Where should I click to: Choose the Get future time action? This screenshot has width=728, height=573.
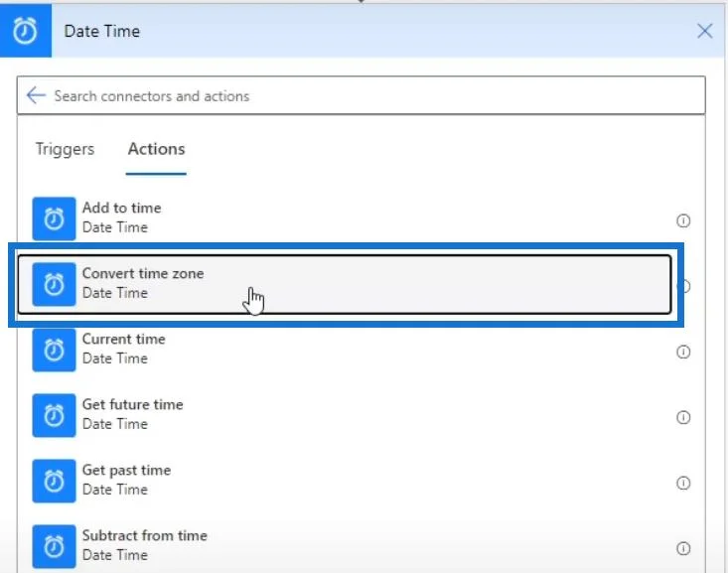pyautogui.click(x=345, y=415)
